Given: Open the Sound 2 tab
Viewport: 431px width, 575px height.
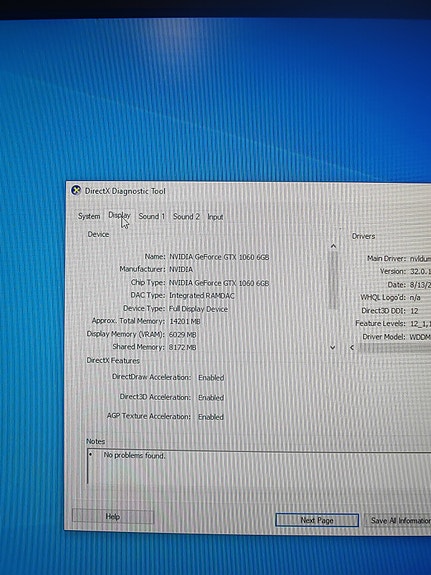Looking at the screenshot, I should point(186,217).
